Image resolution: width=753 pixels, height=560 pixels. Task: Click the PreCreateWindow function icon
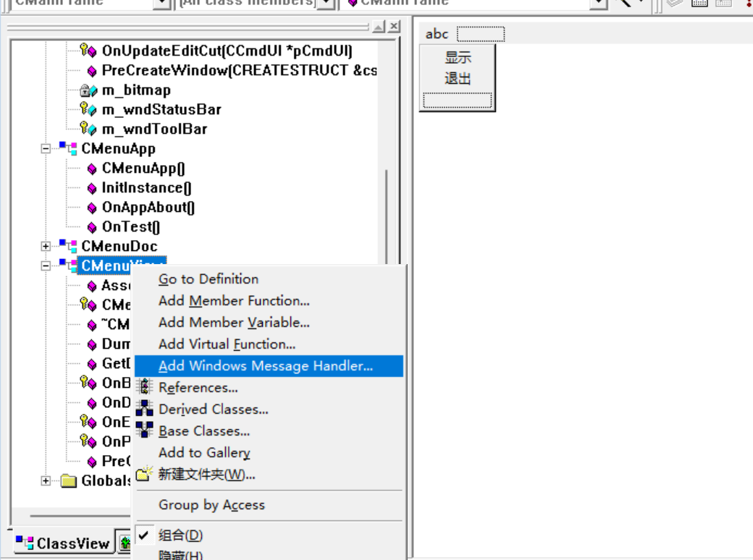92,71
